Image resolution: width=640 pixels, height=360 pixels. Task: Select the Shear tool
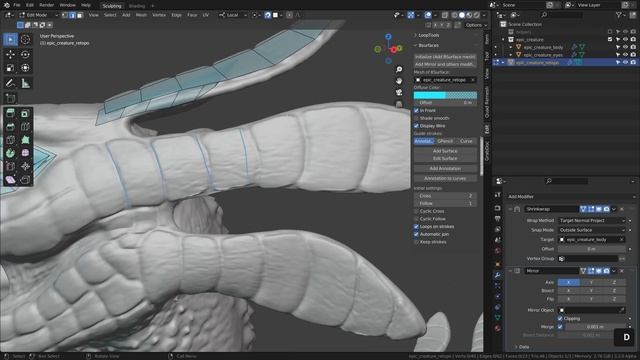coord(11,180)
